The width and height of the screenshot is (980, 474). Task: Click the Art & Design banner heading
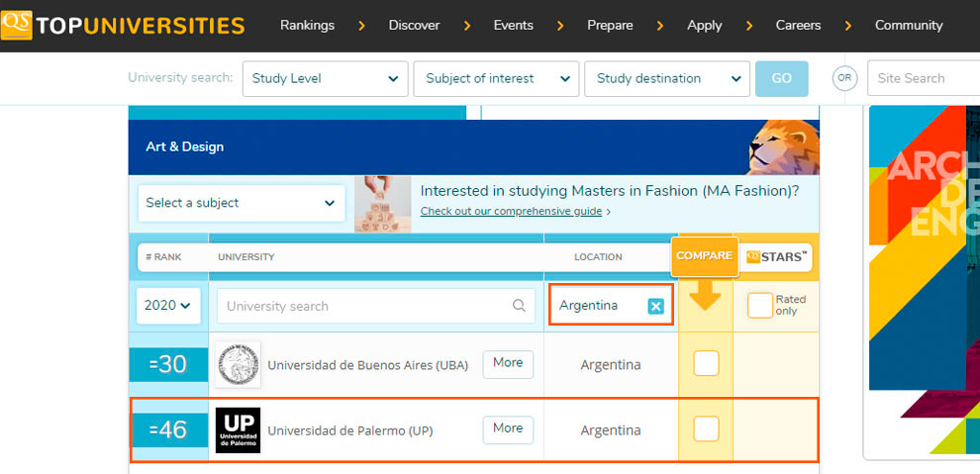184,147
